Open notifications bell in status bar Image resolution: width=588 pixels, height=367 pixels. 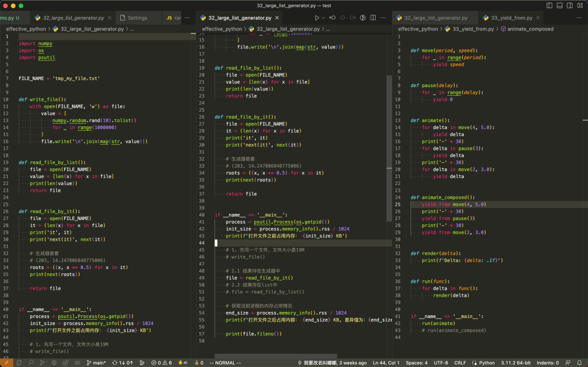580,363
